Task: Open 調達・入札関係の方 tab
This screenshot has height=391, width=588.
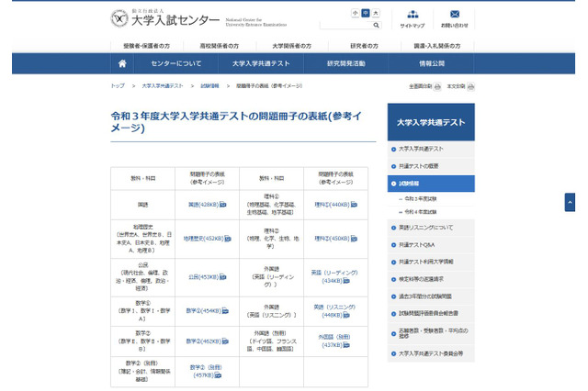Action: click(x=437, y=46)
